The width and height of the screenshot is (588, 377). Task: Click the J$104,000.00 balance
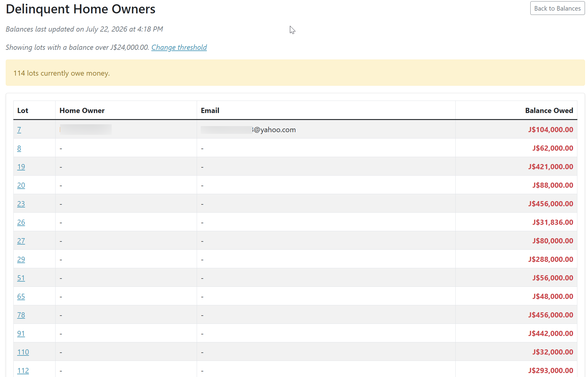pos(551,130)
